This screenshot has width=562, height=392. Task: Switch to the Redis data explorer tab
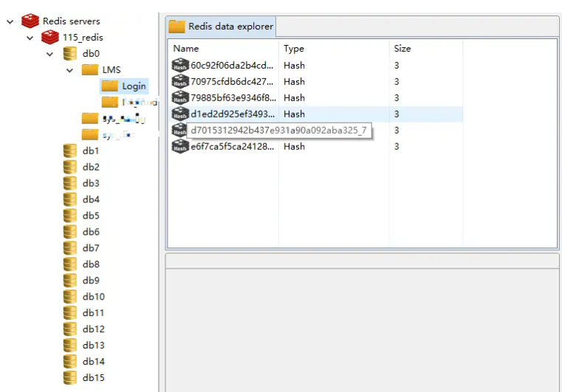pyautogui.click(x=221, y=27)
